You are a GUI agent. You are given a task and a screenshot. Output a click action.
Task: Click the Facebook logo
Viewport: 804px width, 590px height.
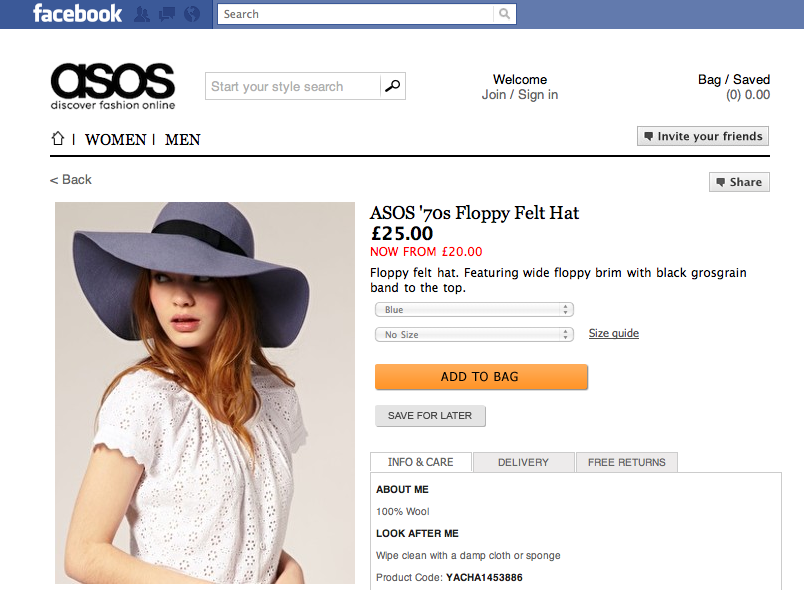point(77,14)
